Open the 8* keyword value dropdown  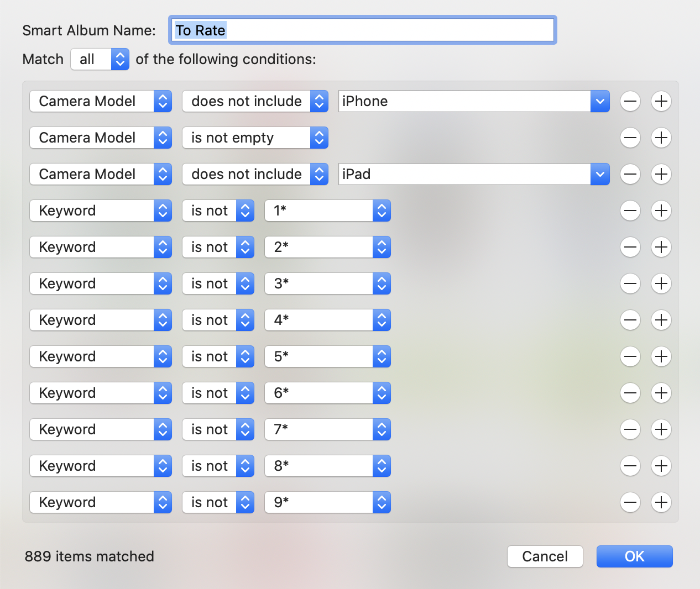[327, 466]
